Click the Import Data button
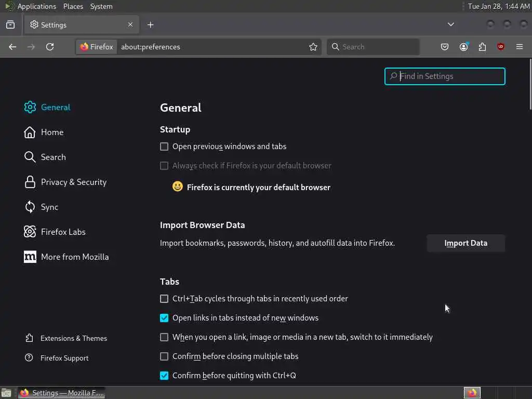The image size is (532, 399). [465, 243]
